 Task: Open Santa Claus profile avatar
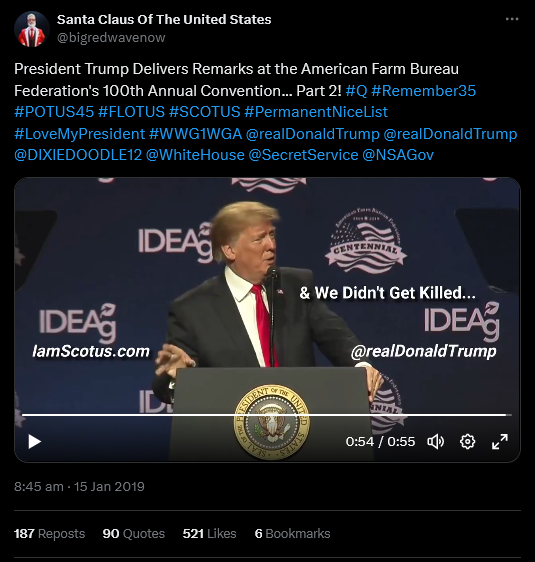(32, 29)
